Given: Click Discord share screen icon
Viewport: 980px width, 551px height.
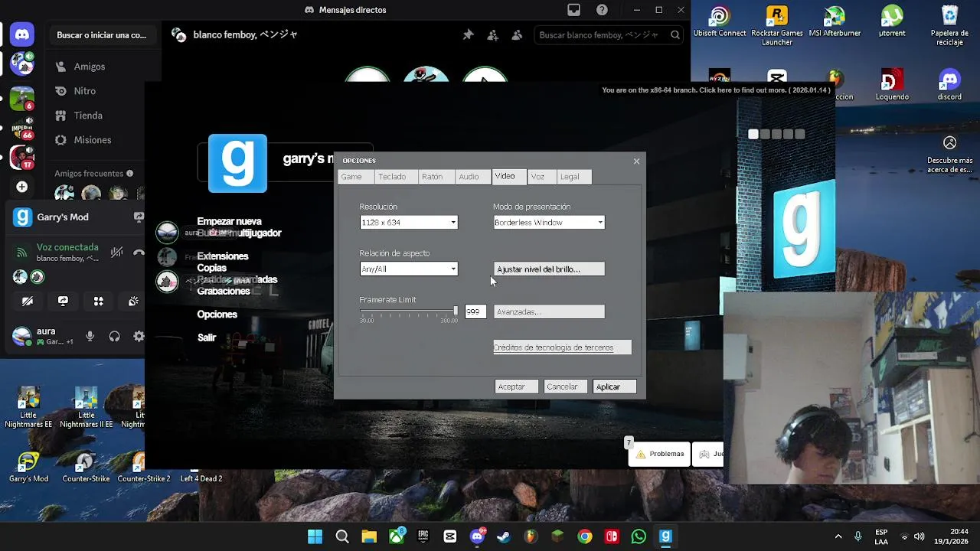Looking at the screenshot, I should click(x=63, y=302).
